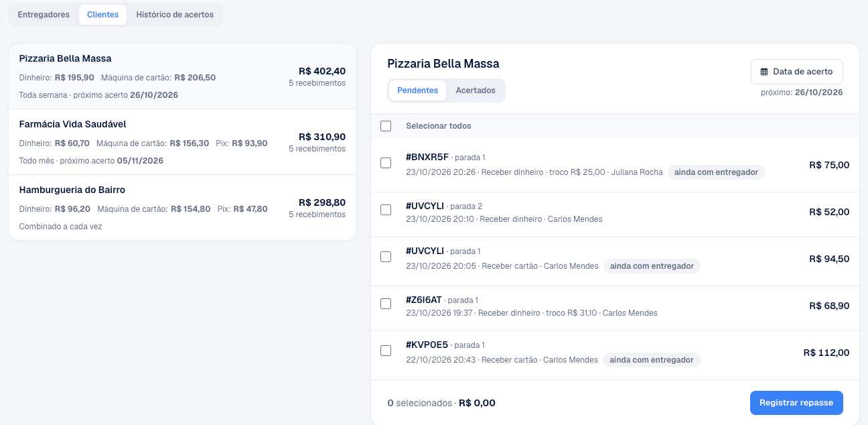Click the R$ 94,50 amount
Viewport: 868px width, 425px height.
pyautogui.click(x=829, y=259)
